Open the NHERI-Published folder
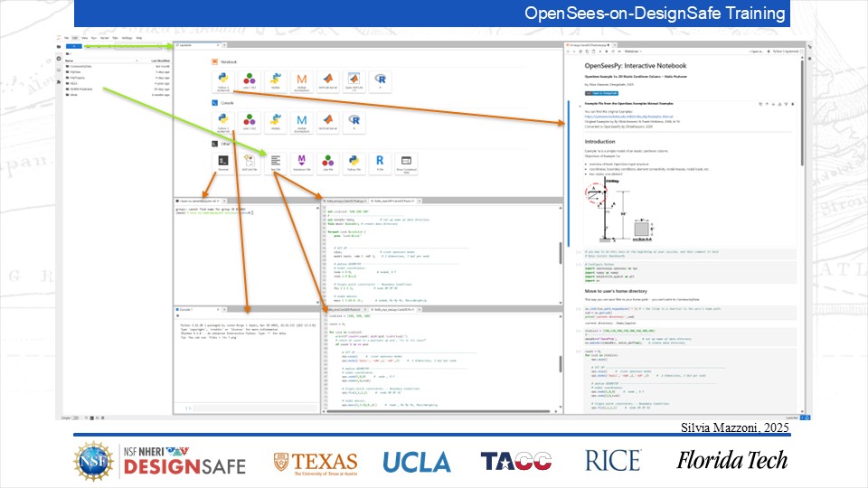Image resolution: width=868 pixels, height=488 pixels. pyautogui.click(x=82, y=89)
